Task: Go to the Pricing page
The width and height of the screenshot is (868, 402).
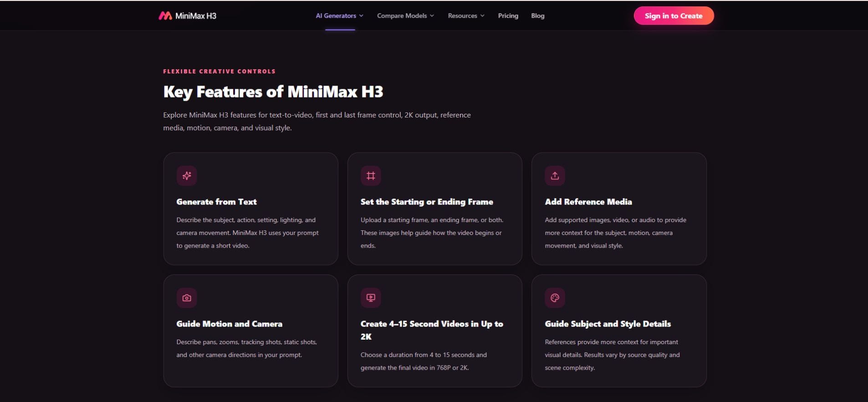Action: [x=508, y=16]
